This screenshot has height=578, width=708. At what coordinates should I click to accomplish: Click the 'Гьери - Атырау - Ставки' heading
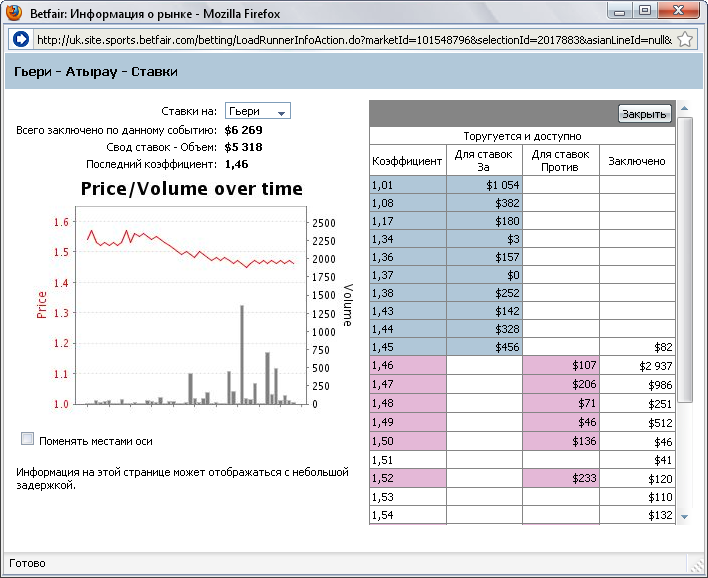click(x=96, y=72)
